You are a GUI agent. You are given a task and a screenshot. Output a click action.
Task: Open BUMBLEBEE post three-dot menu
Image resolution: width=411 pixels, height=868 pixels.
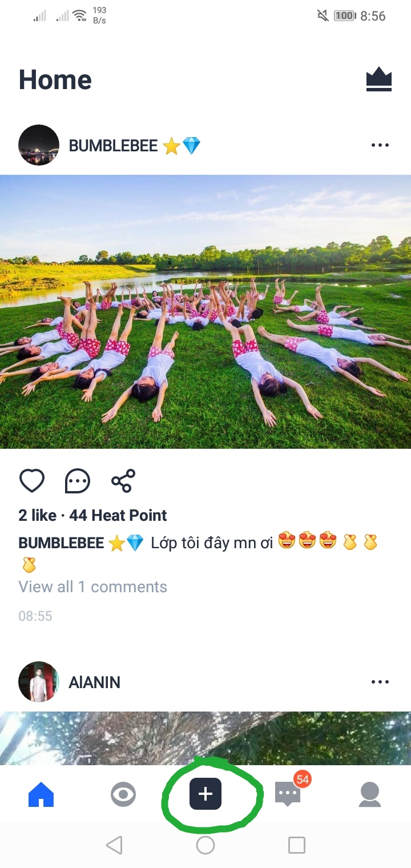[x=380, y=145]
